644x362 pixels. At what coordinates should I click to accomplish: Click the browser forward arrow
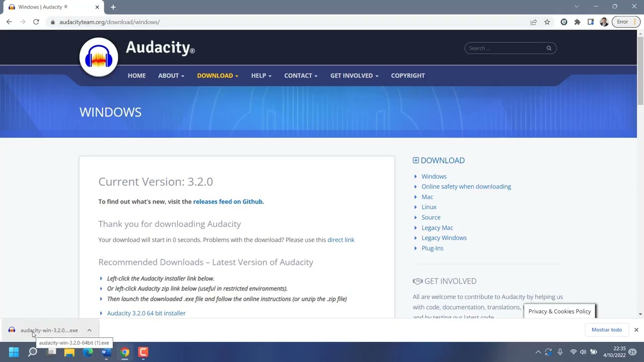click(23, 22)
